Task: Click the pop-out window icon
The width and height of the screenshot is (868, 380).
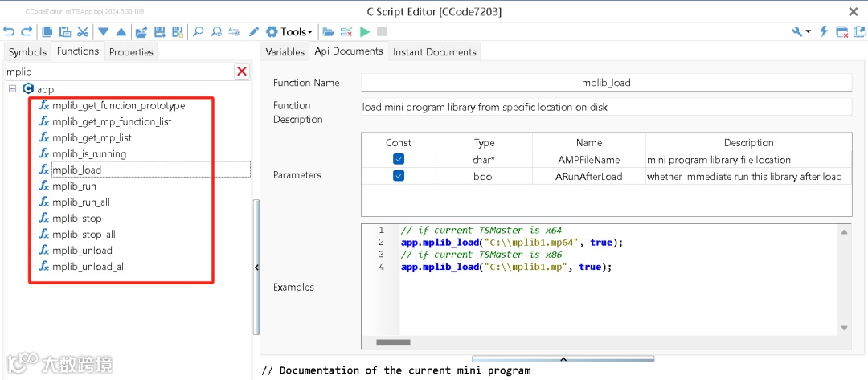Action: (860, 31)
